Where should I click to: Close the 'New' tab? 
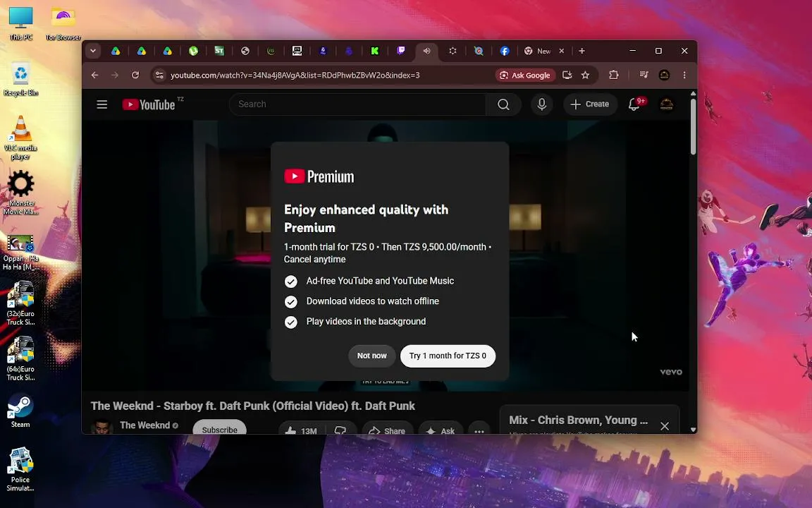coord(561,51)
